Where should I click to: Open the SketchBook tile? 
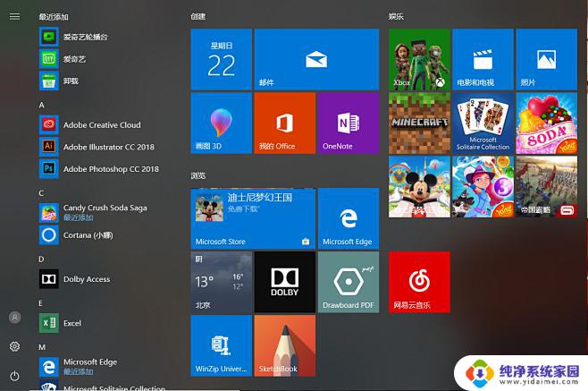(x=285, y=345)
